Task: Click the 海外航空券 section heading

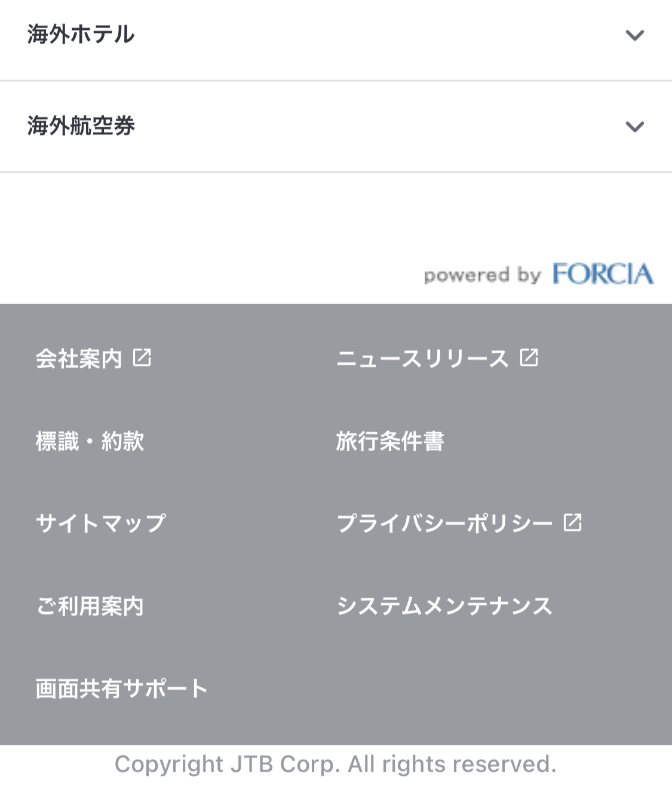Action: 81,126
